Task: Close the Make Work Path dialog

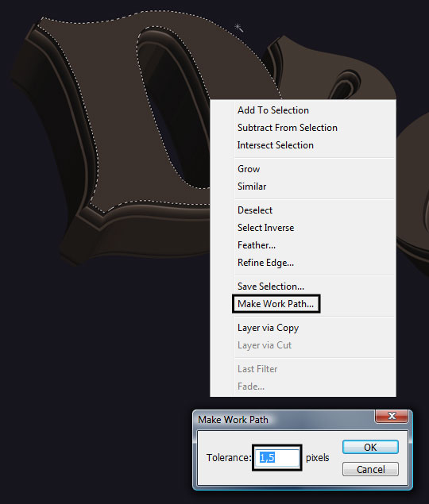Action: tap(392, 416)
